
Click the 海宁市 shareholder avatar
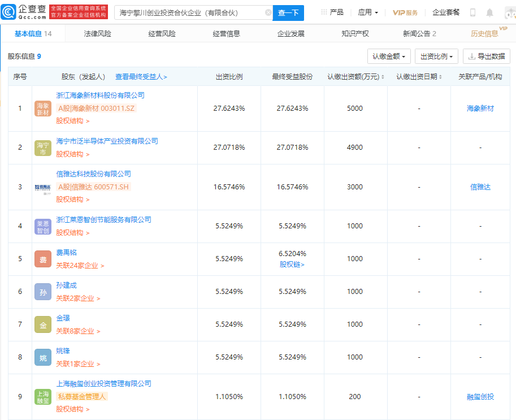pos(43,148)
